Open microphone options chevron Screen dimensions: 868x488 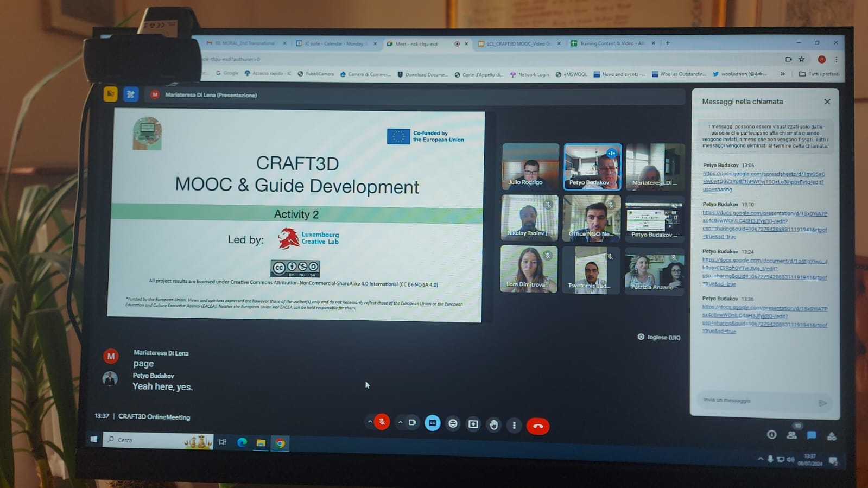pyautogui.click(x=370, y=422)
